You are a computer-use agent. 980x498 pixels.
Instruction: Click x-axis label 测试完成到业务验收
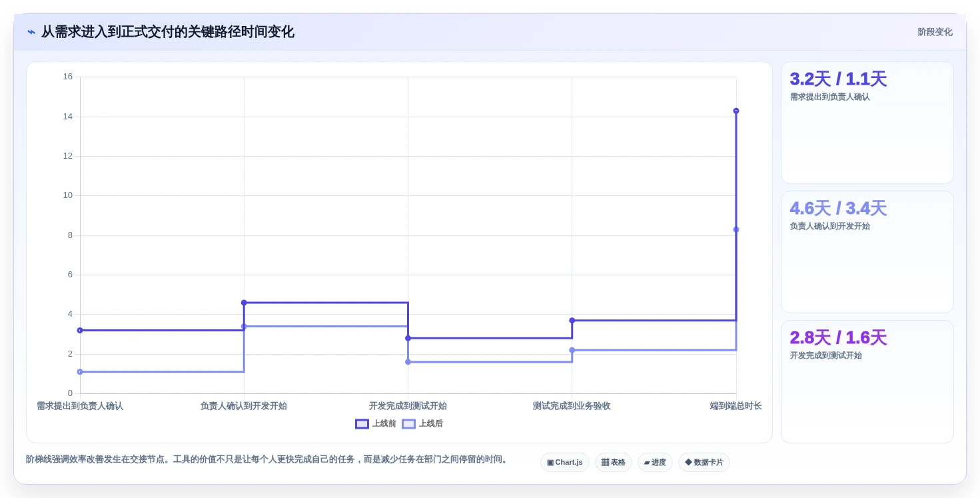pyautogui.click(x=572, y=406)
